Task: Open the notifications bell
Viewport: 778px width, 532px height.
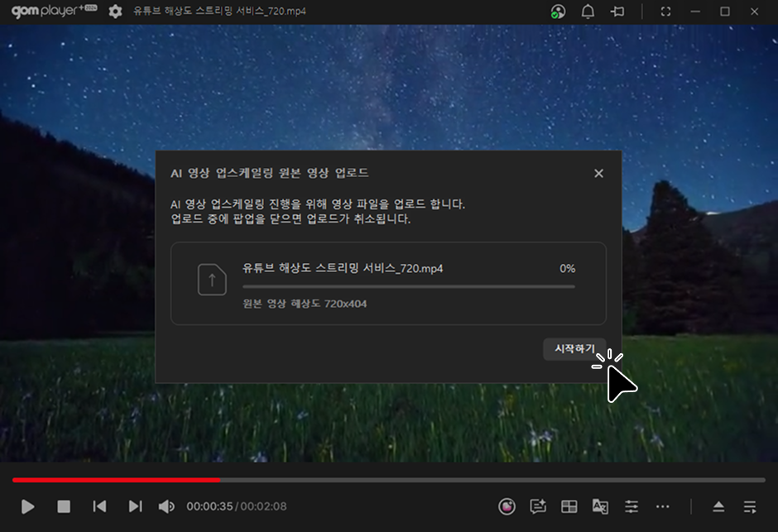Action: point(588,12)
